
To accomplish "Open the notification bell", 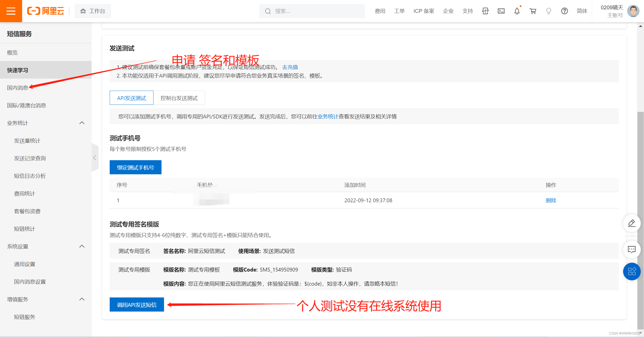I will point(517,11).
